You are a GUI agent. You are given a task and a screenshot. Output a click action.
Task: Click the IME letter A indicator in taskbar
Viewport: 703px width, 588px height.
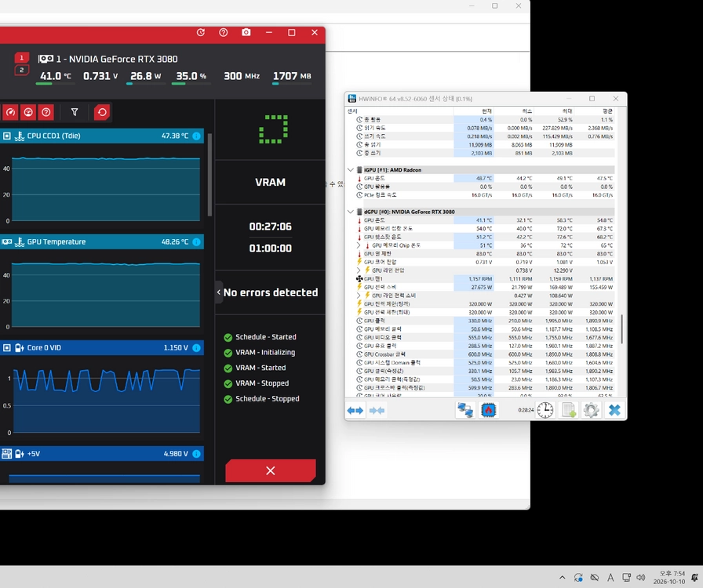pos(610,577)
